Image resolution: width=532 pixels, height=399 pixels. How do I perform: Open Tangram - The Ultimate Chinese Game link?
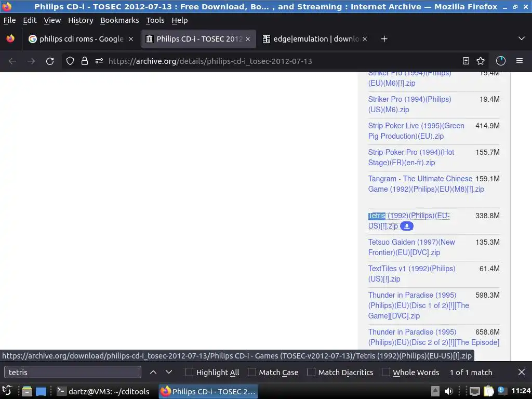click(426, 184)
